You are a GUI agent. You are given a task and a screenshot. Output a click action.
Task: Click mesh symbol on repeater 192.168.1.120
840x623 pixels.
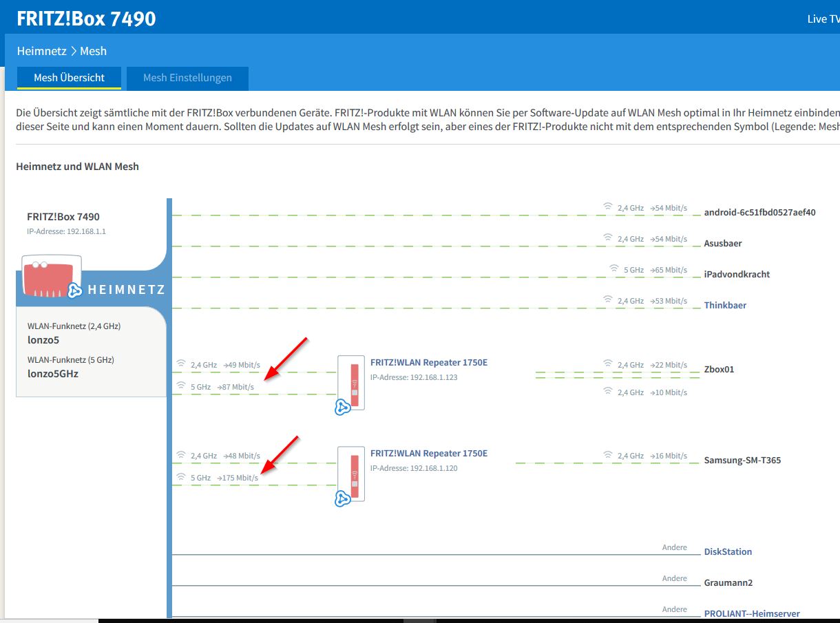pos(342,498)
